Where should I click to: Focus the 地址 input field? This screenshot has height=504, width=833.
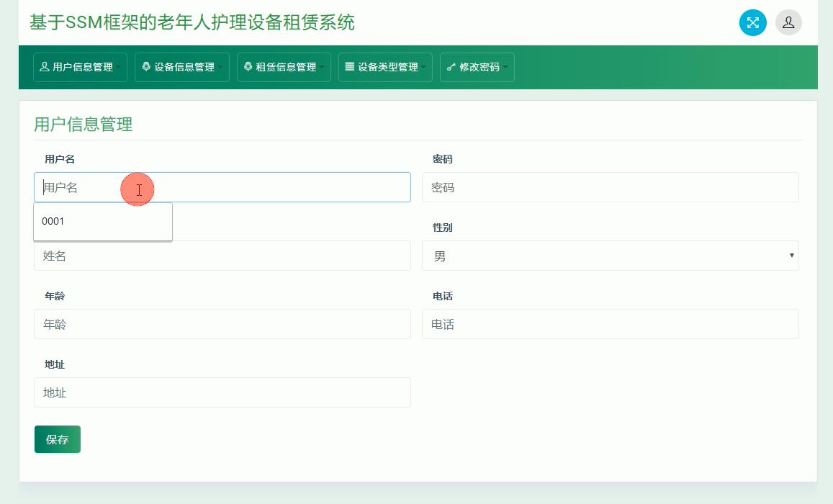(x=222, y=392)
